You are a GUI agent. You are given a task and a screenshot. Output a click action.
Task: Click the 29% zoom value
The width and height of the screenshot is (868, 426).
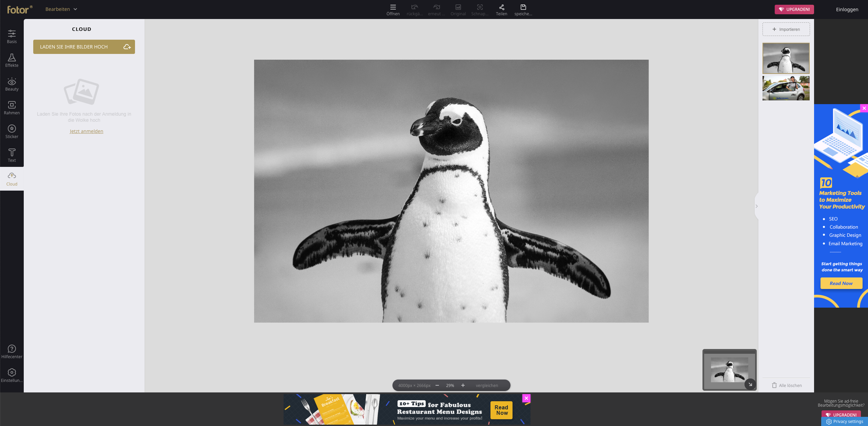point(450,385)
